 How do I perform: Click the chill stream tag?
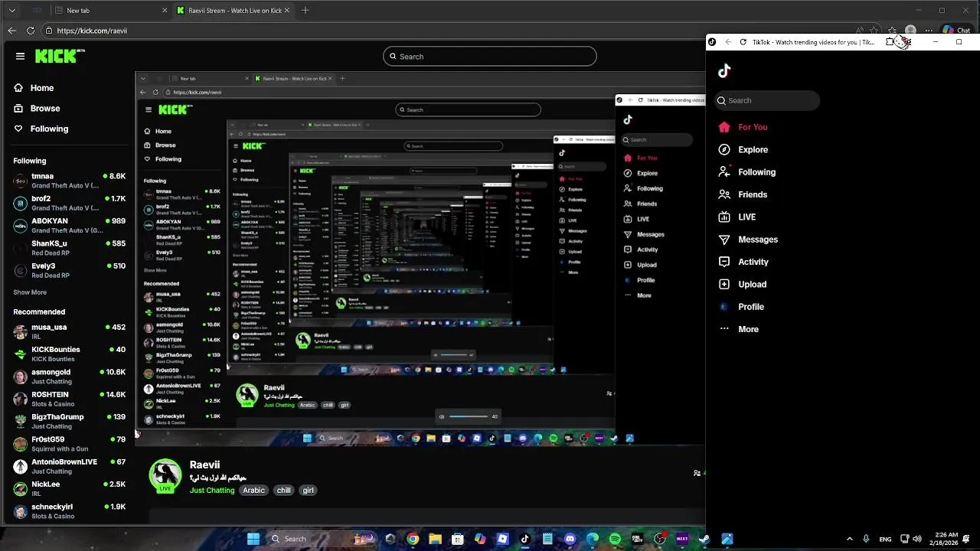pos(284,491)
